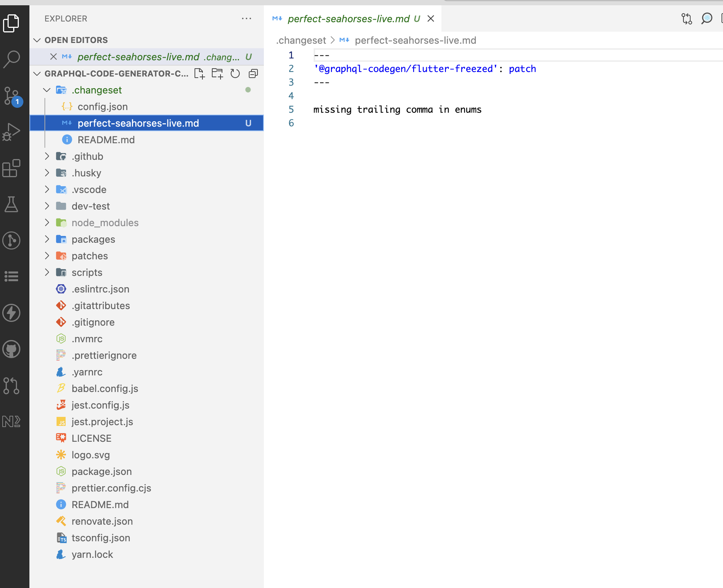This screenshot has height=588, width=723.
Task: Close perfect-seahorses-live.md in Open Editors list
Action: point(54,57)
